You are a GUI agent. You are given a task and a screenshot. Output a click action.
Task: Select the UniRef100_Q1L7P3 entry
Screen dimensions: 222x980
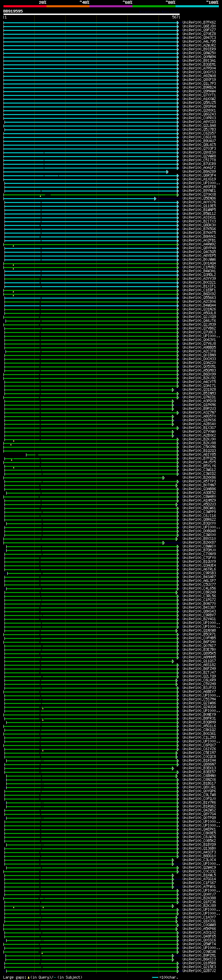[199, 84]
